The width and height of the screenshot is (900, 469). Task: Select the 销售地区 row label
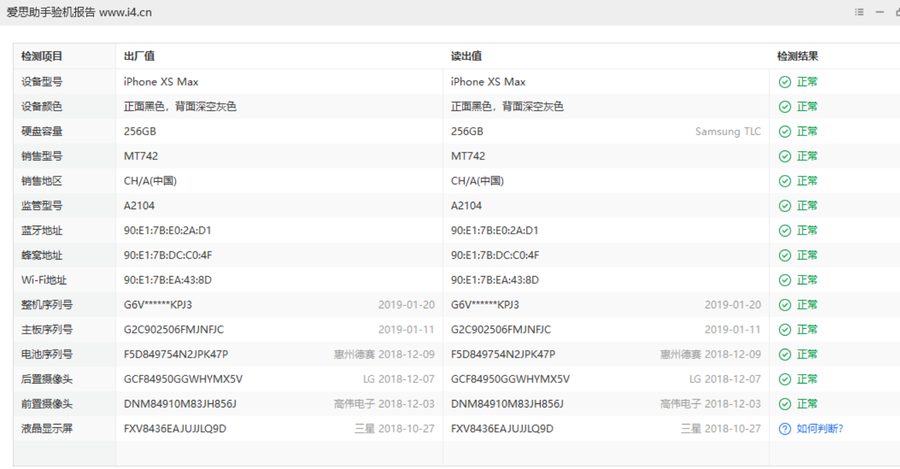42,181
